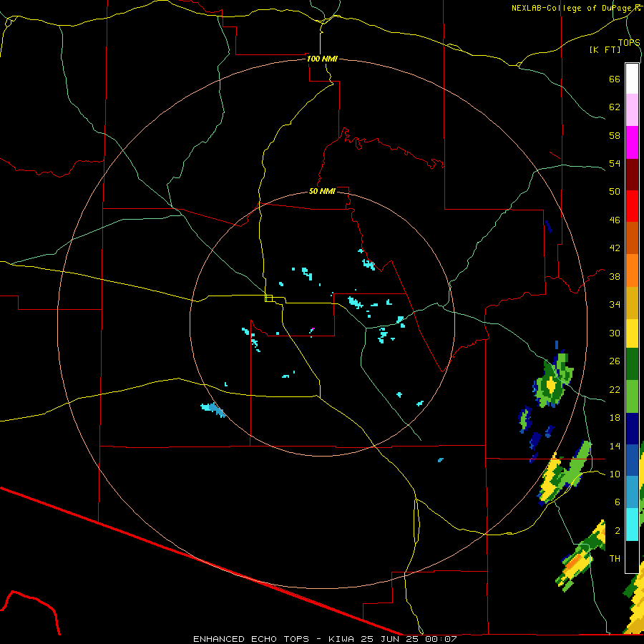Click the 58 legend value
Image resolution: width=644 pixels, height=644 pixels.
click(x=615, y=135)
